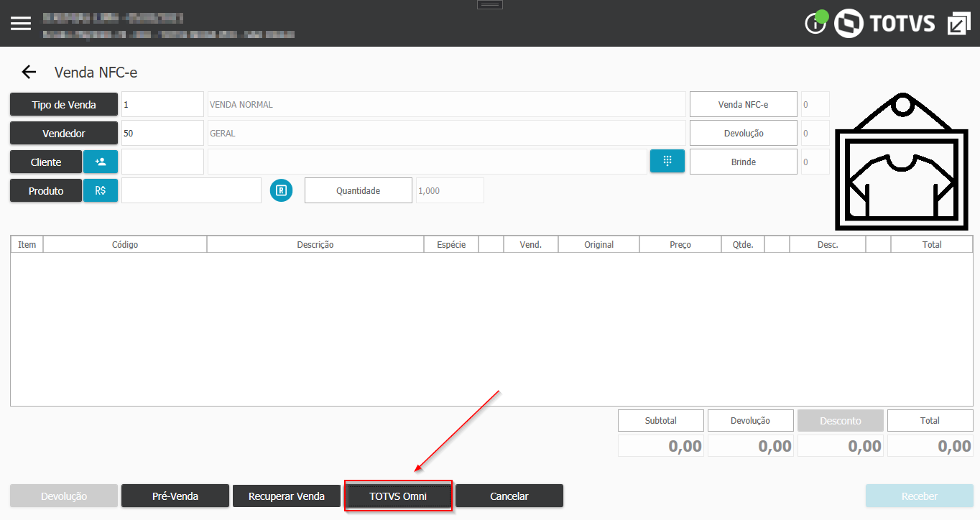Open the hamburger main menu
Viewport: 980px width, 520px height.
pyautogui.click(x=21, y=23)
